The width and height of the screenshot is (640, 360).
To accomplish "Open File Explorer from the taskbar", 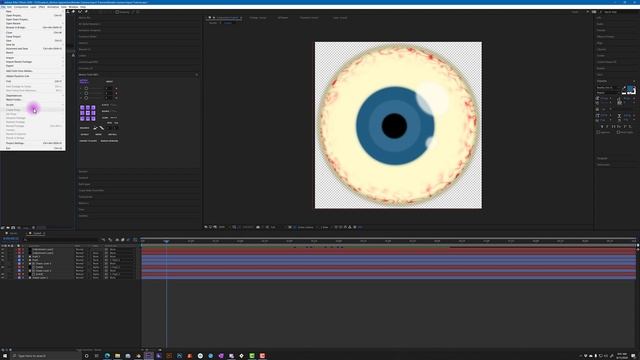I will (118, 356).
